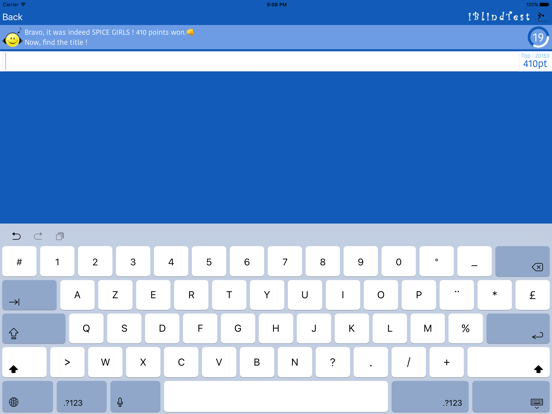Tap the left .?123 key
The width and height of the screenshot is (552, 414).
pyautogui.click(x=82, y=396)
